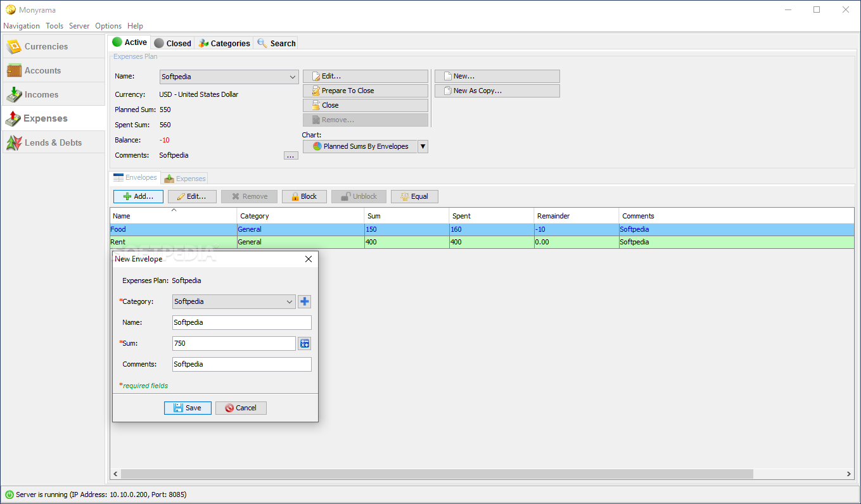Click the server IP address status text

[x=101, y=495]
